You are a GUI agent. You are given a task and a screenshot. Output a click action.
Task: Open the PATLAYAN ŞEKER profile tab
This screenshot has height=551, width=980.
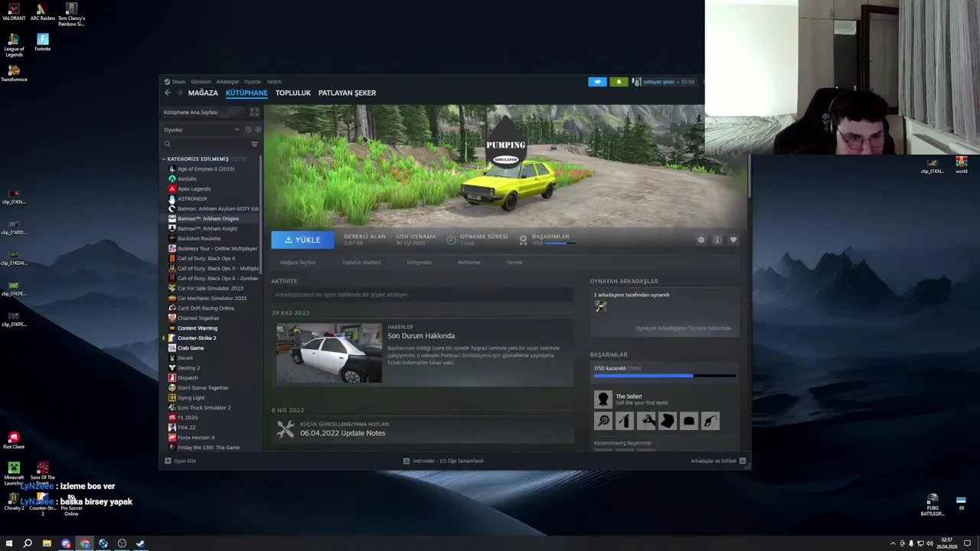[347, 93]
